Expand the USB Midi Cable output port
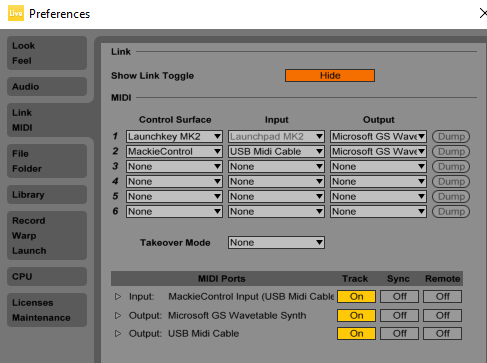 118,333
